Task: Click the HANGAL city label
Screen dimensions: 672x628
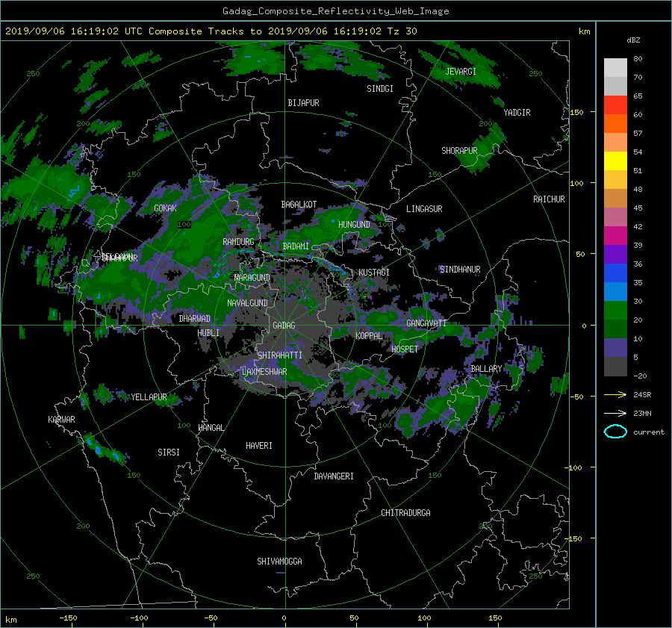Action: click(211, 428)
